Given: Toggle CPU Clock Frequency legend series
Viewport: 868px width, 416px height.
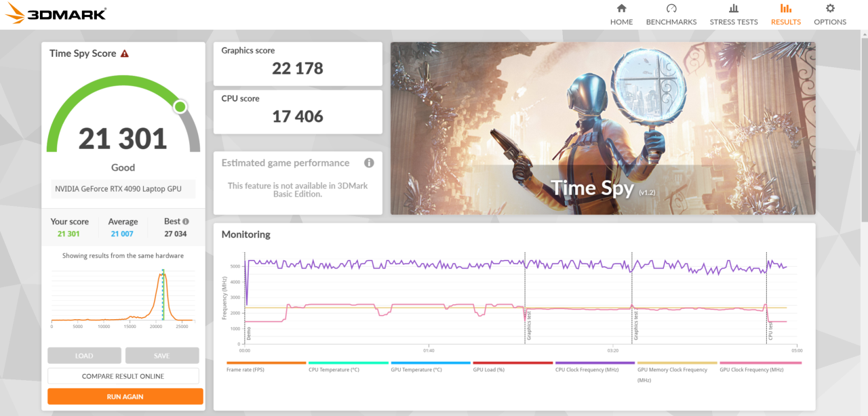Looking at the screenshot, I should 595,367.
